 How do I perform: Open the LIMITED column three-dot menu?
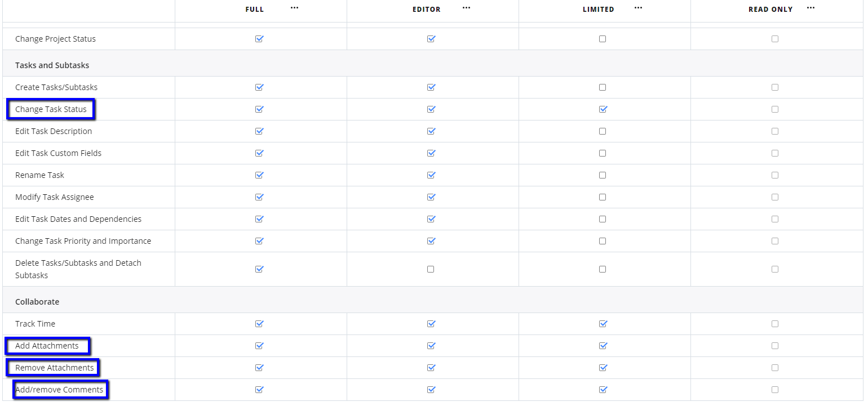638,8
